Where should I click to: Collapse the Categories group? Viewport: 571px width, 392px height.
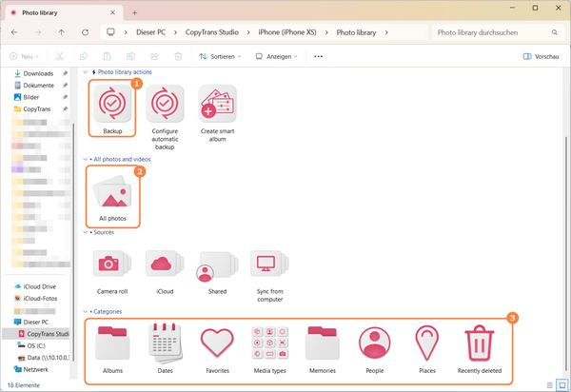[x=86, y=311]
